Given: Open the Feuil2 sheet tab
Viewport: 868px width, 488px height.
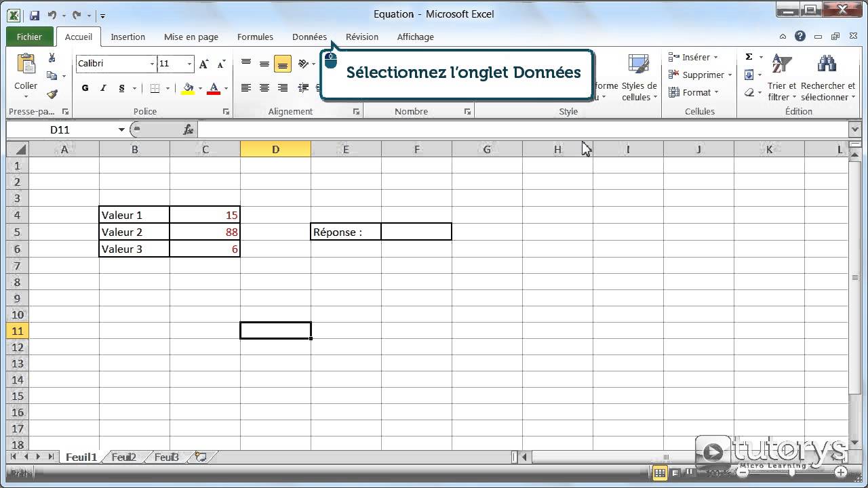Looking at the screenshot, I should tap(123, 457).
